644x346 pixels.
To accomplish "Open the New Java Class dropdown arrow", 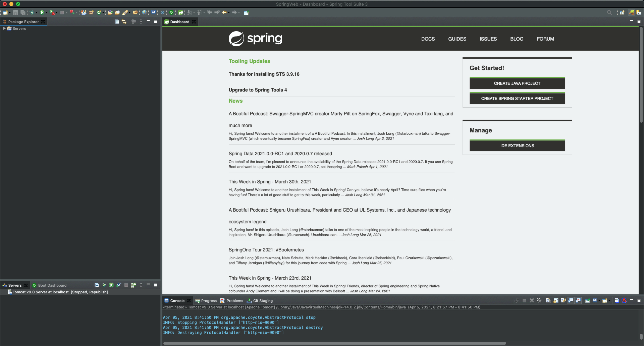I will 103,13.
